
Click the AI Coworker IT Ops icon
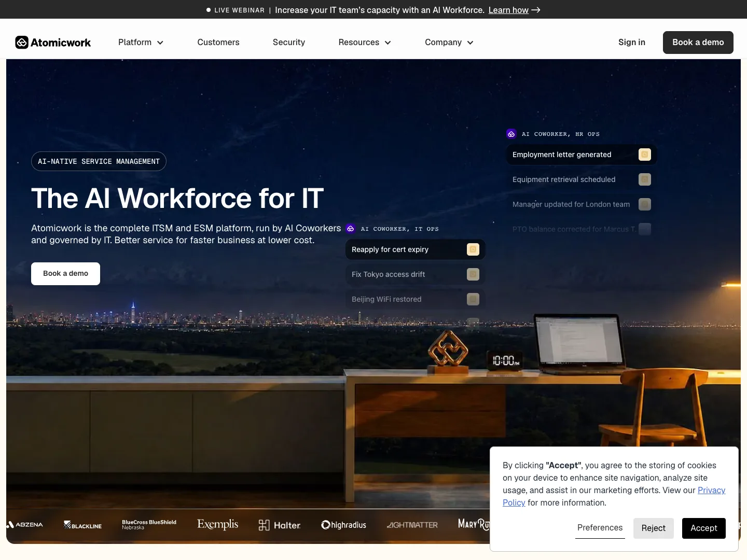click(351, 229)
